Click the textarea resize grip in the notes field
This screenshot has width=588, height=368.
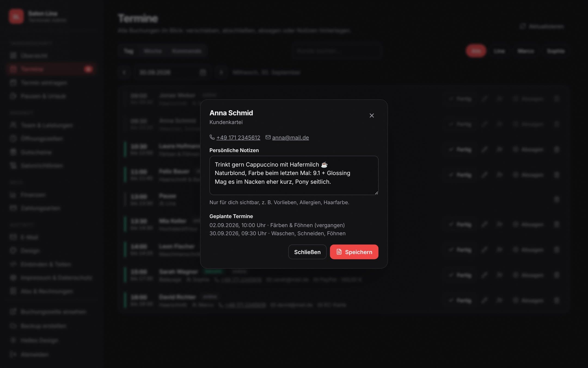point(376,193)
